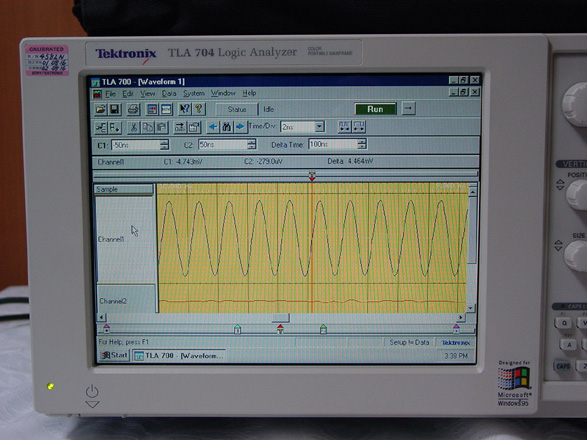Open the View menu

tap(147, 94)
